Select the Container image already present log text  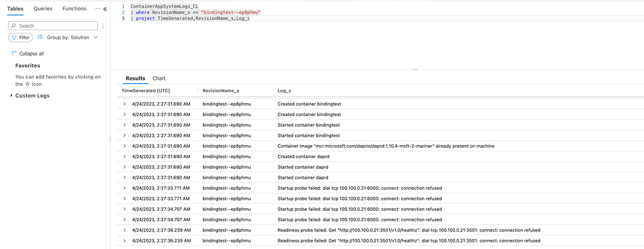pos(385,146)
